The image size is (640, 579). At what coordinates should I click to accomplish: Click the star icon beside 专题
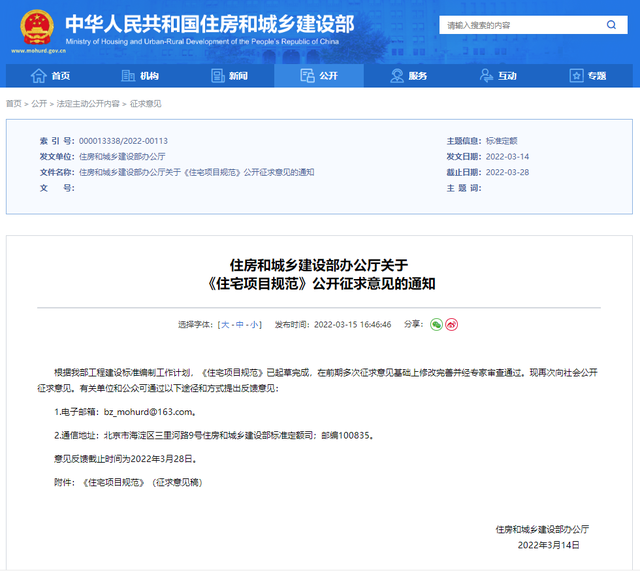click(x=576, y=76)
